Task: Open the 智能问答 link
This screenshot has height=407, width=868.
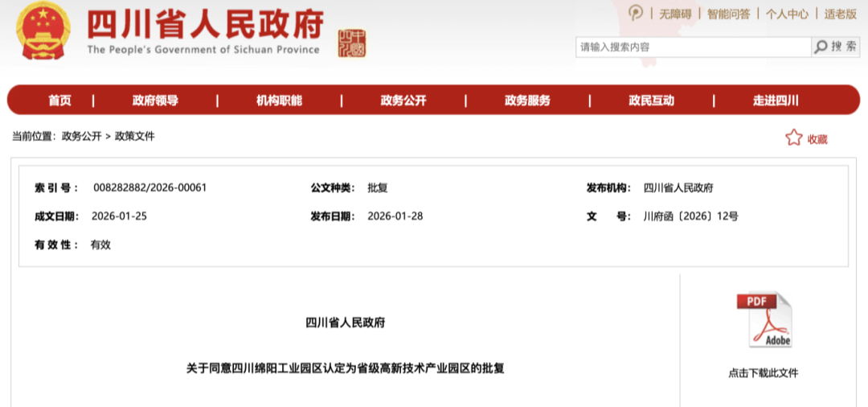Action: (728, 14)
